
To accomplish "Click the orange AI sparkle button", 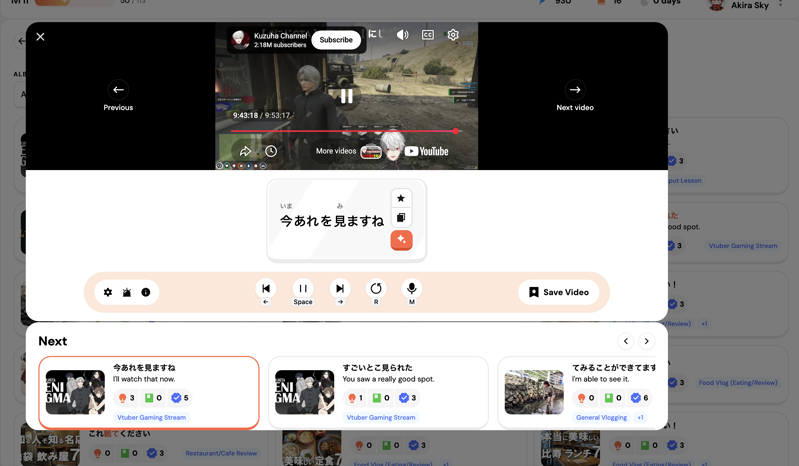I will (401, 239).
